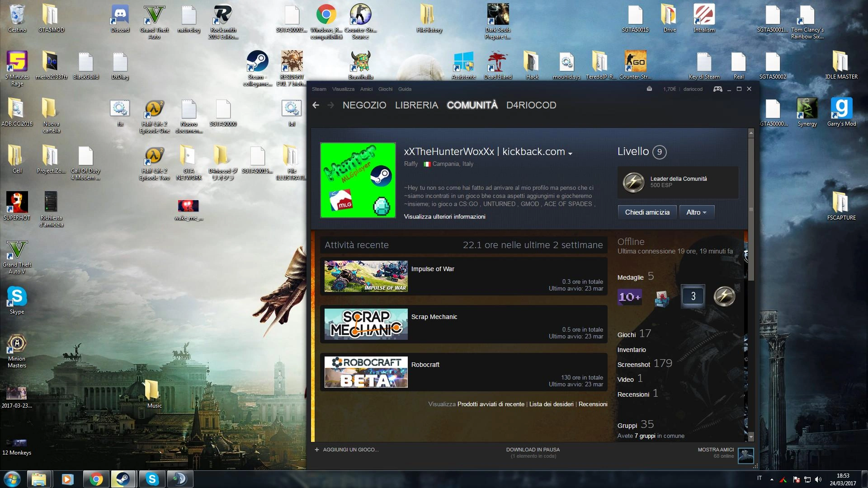Open the Robocraft Beta game thumbnail
This screenshot has width=868, height=488.
[x=366, y=372]
